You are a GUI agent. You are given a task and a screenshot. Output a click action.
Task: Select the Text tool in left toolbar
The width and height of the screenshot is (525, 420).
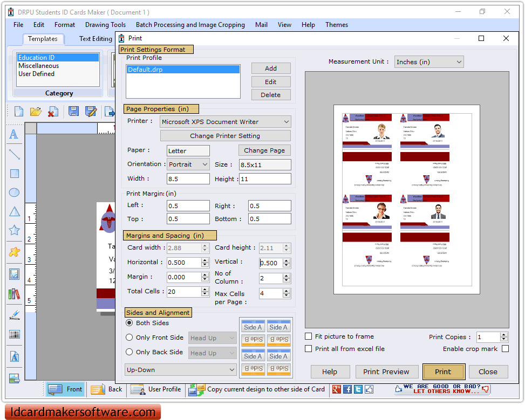point(14,134)
